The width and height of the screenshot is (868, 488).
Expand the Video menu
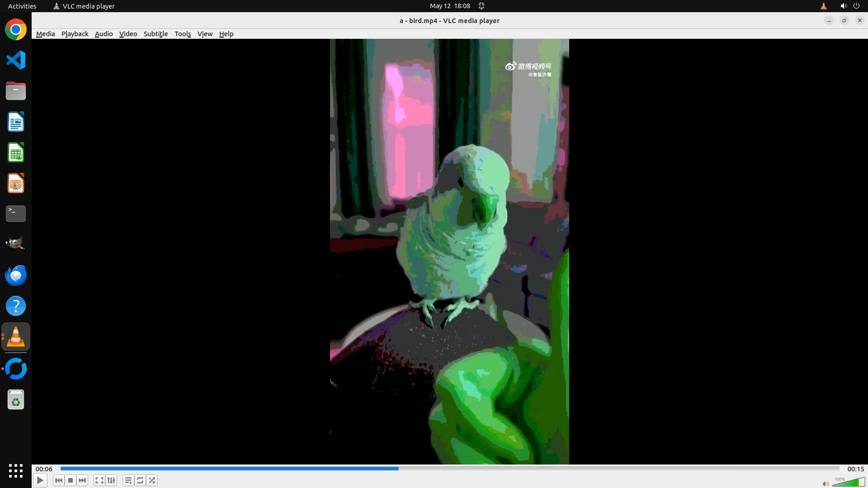tap(128, 34)
